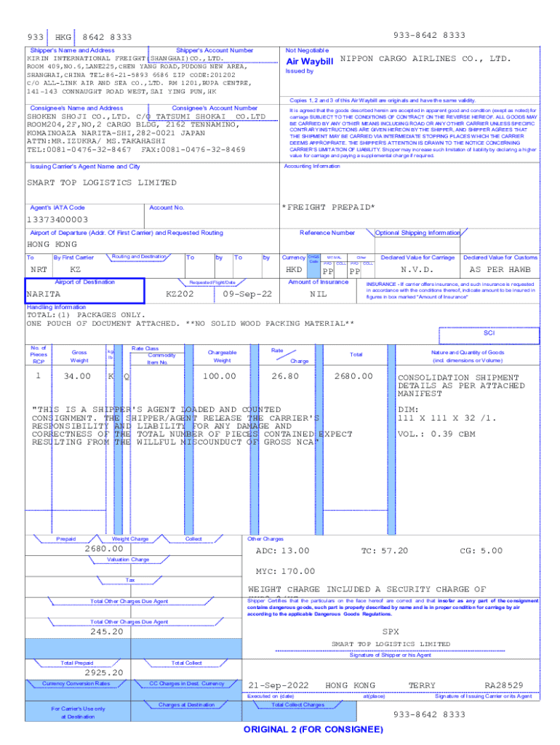
Task: Click the Amount of Insurance field NIL
Action: tap(318, 294)
